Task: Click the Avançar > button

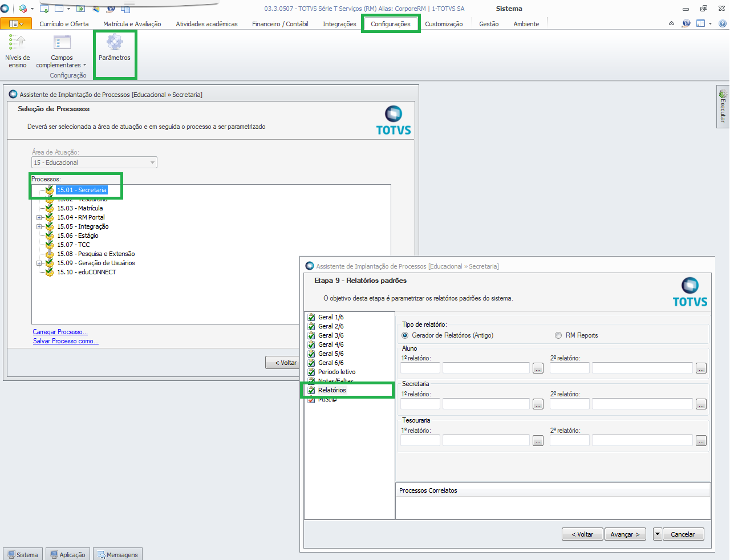Action: tap(625, 534)
